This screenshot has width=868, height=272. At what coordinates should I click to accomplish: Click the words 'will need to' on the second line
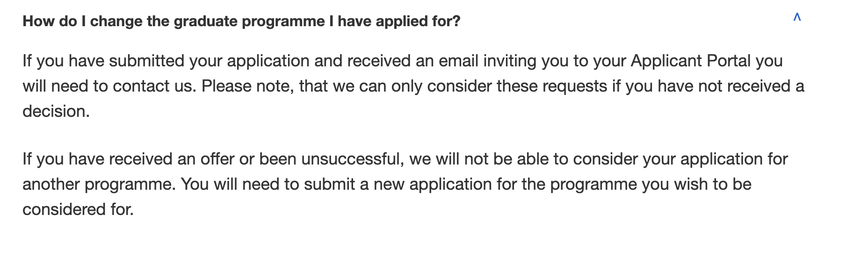(x=65, y=86)
